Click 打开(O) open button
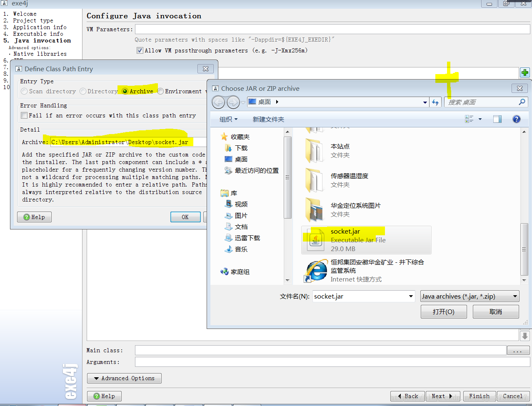The height and width of the screenshot is (406, 532). point(444,311)
